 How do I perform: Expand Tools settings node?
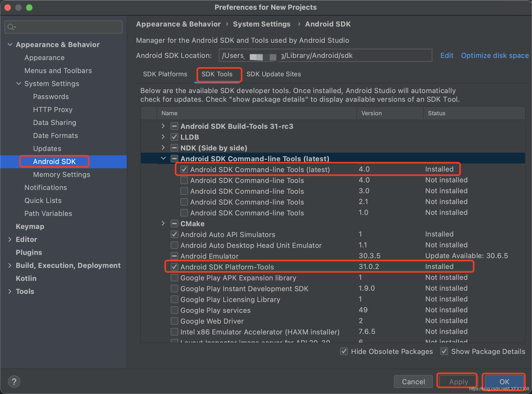(x=10, y=291)
